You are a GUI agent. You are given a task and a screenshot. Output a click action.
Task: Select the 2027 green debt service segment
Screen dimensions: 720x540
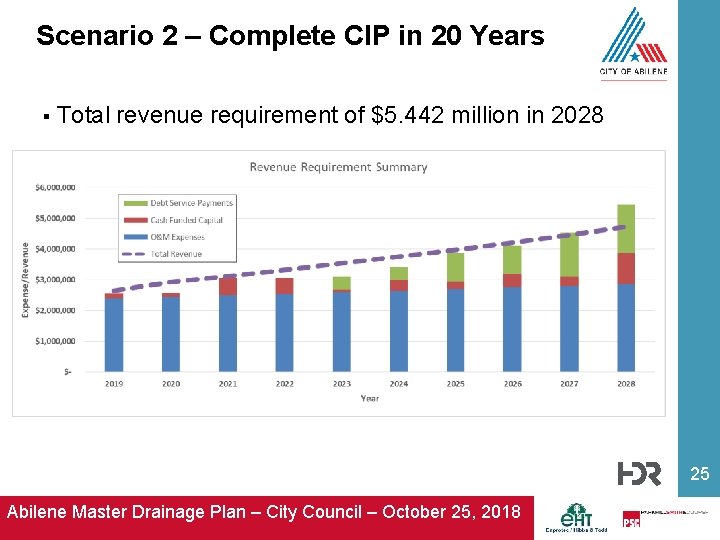coord(569,255)
